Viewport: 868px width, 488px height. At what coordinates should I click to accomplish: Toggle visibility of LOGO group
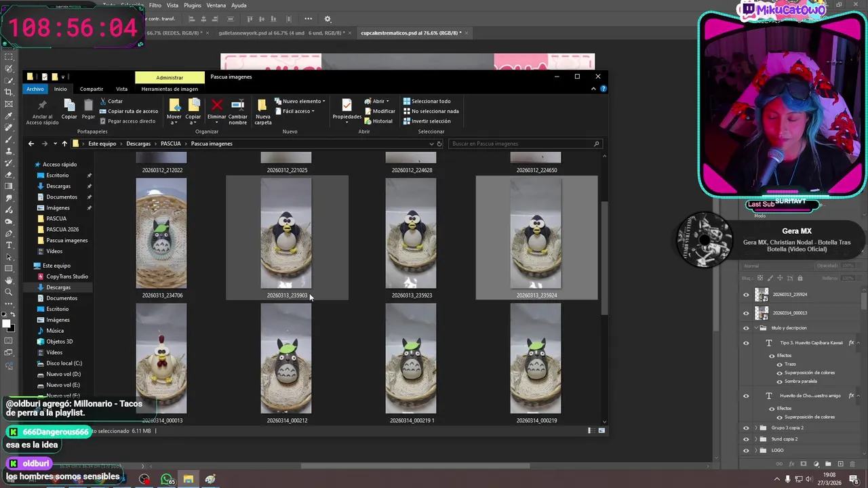tap(746, 450)
